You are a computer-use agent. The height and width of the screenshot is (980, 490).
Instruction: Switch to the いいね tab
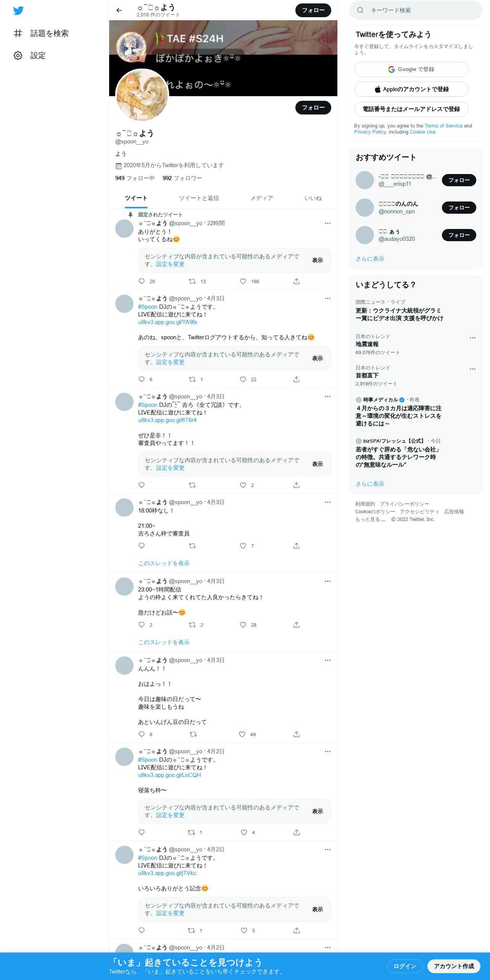(x=313, y=198)
